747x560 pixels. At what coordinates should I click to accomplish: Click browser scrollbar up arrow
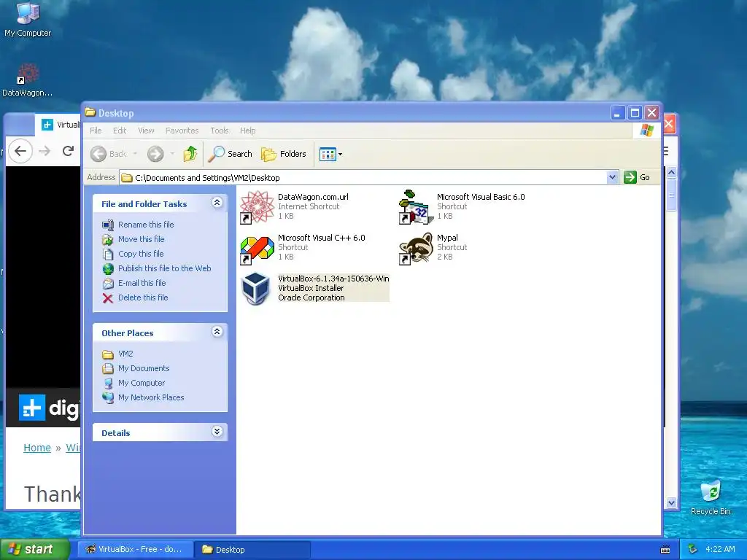(671, 172)
